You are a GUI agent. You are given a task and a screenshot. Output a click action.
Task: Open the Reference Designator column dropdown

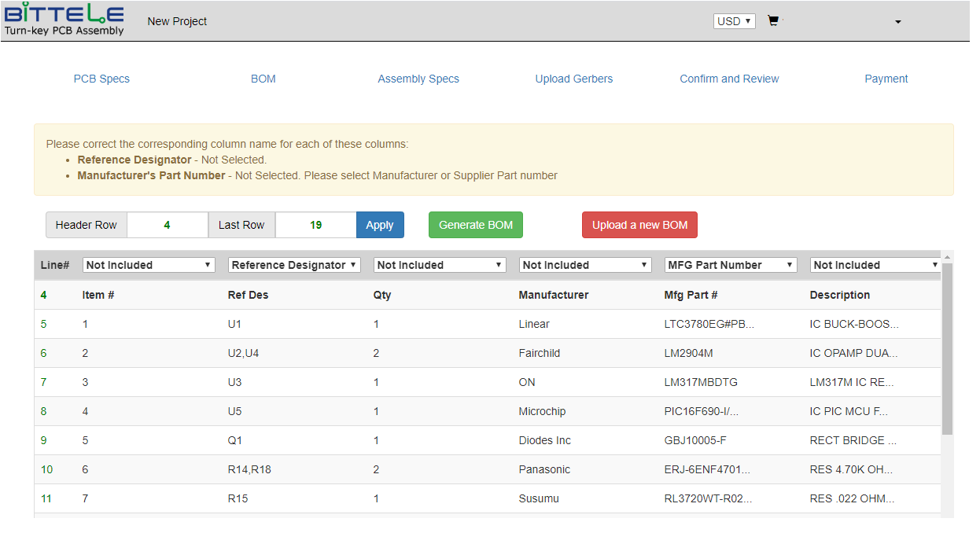294,265
